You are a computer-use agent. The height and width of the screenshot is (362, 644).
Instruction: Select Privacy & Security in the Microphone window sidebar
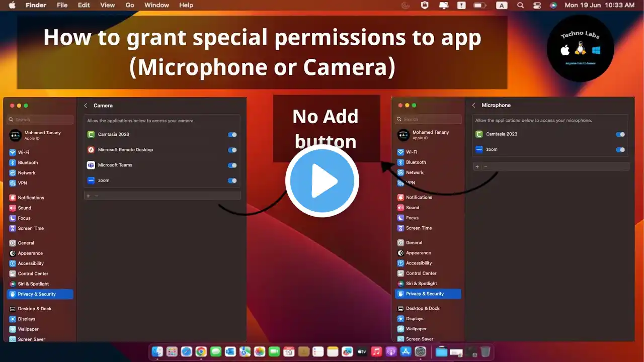point(429,294)
